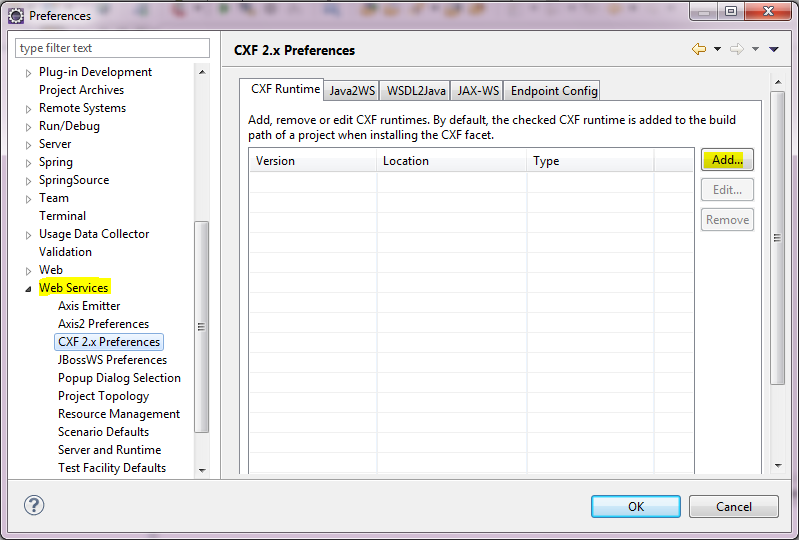The width and height of the screenshot is (799, 540).
Task: Click the tree scrollbar down arrow
Action: (x=202, y=470)
